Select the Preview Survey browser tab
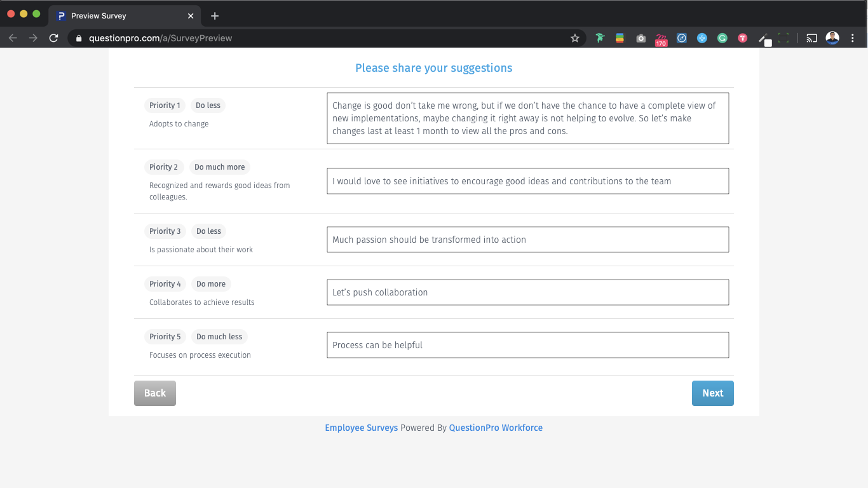The width and height of the screenshot is (868, 488). coord(121,15)
